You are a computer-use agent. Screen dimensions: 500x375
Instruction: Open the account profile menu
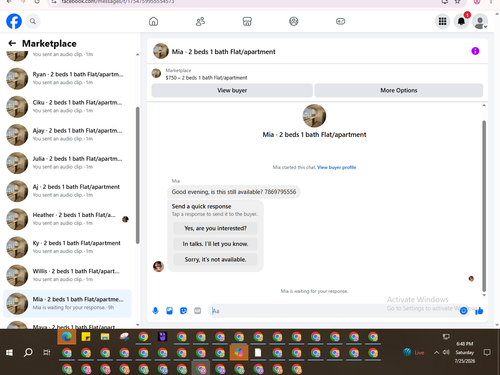pos(480,22)
